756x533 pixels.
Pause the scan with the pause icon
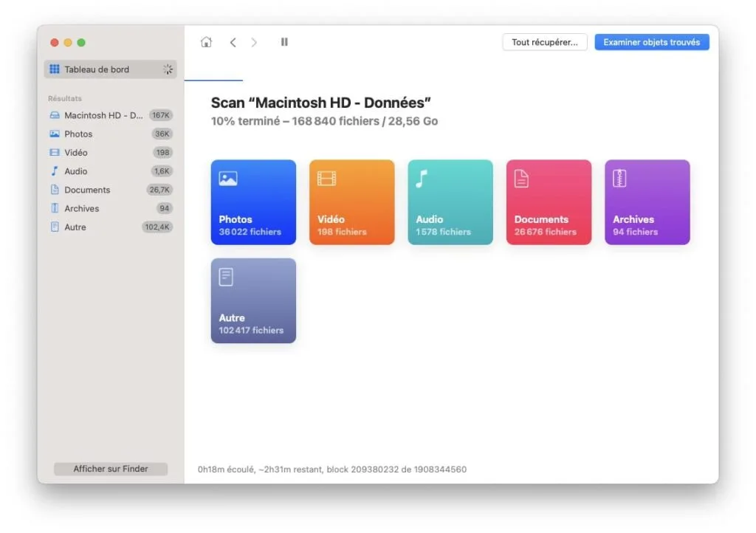[x=284, y=42]
